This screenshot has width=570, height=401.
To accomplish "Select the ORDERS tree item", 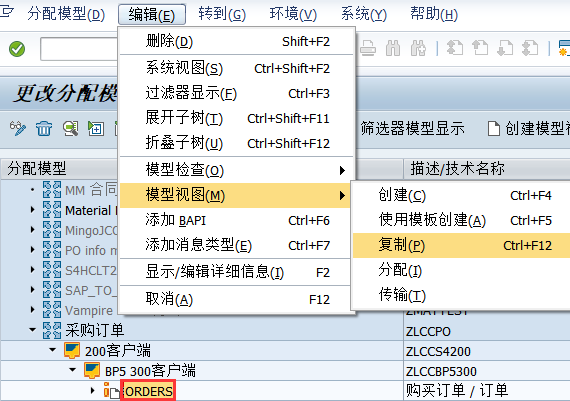I will click(x=148, y=391).
